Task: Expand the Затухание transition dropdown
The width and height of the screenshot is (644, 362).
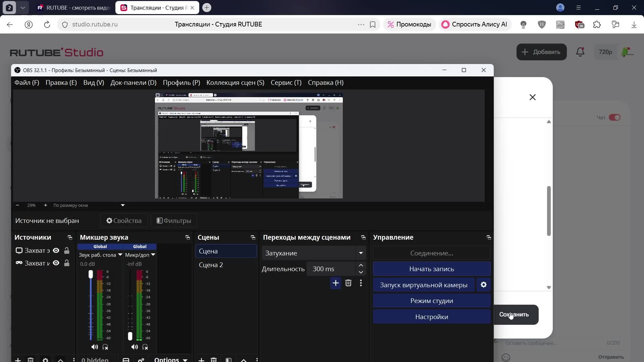Action: (x=361, y=253)
